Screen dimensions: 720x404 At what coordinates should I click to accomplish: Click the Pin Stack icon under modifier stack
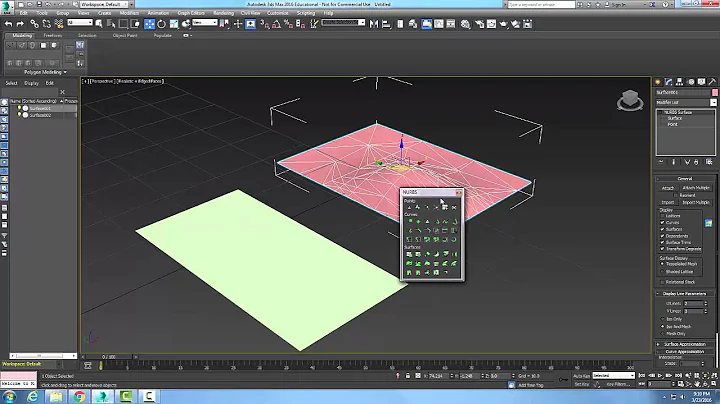(x=661, y=162)
